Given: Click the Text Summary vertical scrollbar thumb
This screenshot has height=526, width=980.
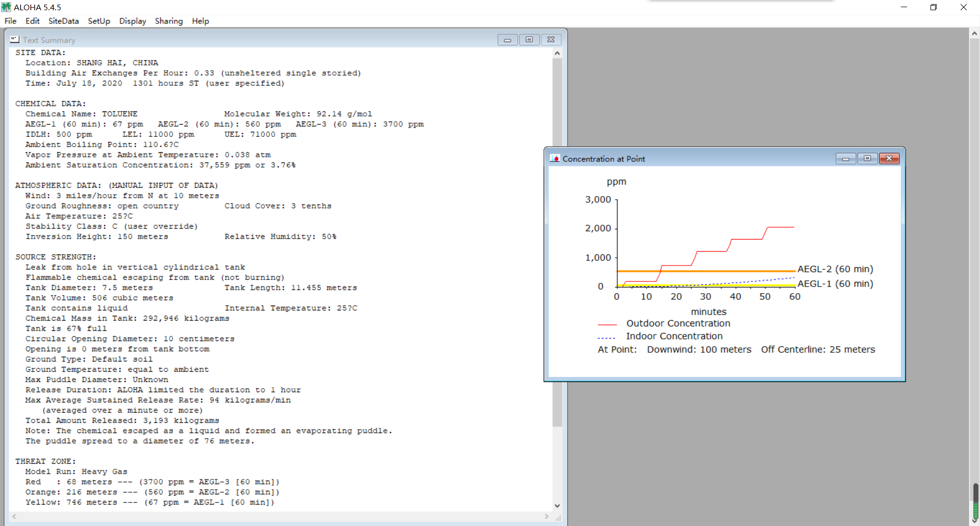Looking at the screenshot, I should tap(557, 243).
